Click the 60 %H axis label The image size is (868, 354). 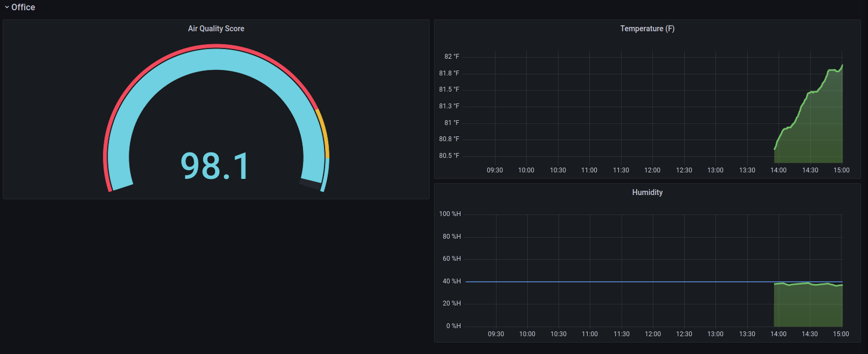click(x=452, y=259)
